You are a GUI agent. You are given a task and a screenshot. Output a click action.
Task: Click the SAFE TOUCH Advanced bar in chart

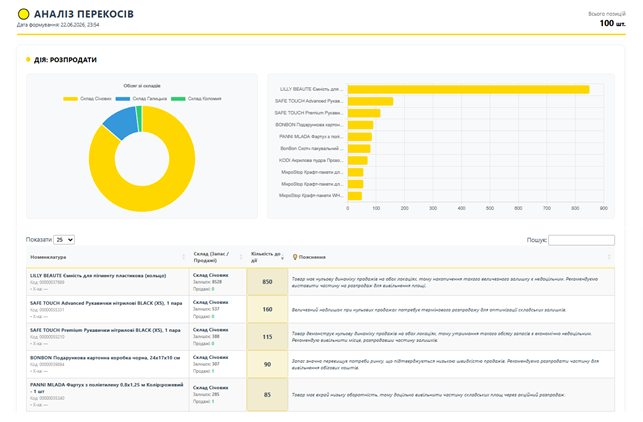coord(370,101)
